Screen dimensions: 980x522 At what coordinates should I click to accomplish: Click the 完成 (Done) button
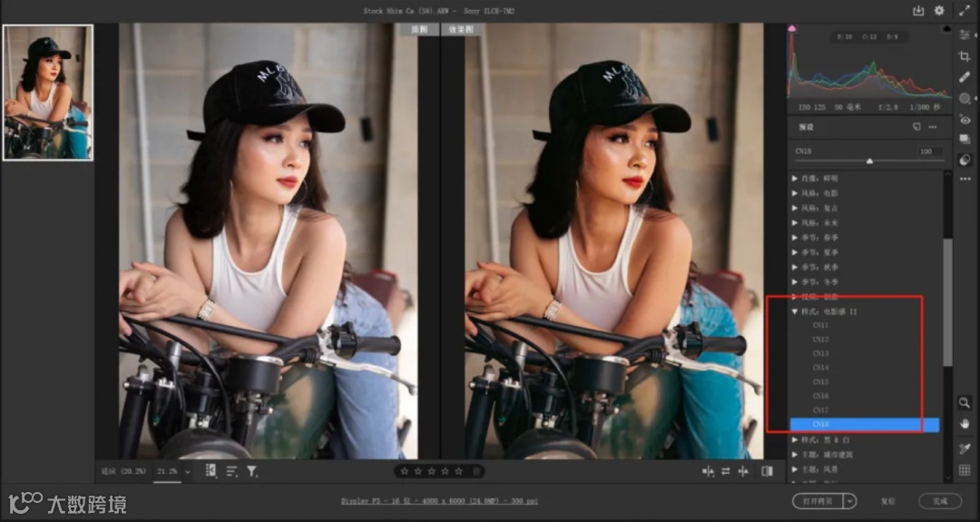point(940,501)
